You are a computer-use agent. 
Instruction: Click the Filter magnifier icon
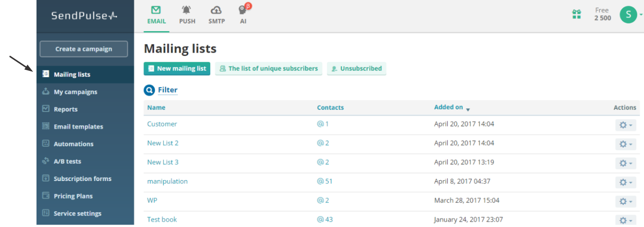(x=149, y=90)
